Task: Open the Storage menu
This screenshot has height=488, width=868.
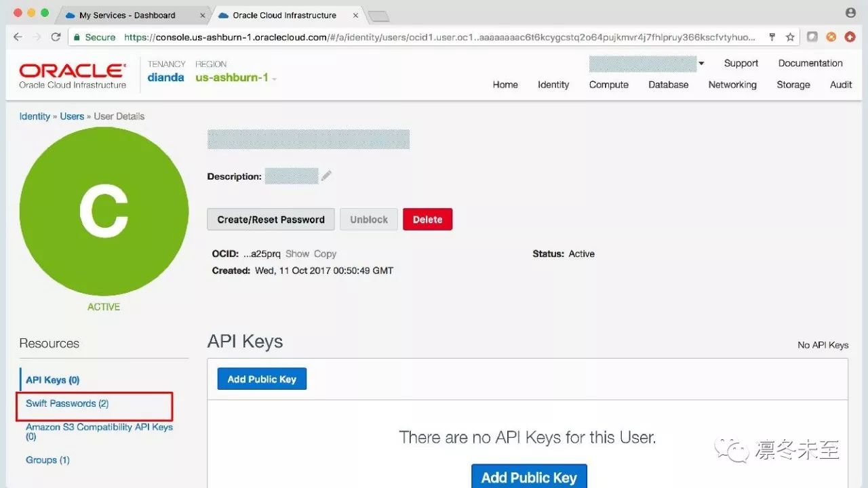Action: tap(793, 85)
